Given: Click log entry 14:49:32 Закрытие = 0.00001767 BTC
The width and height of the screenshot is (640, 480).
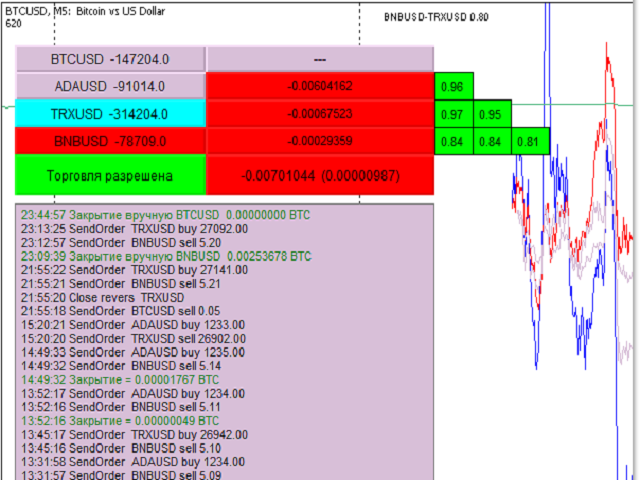Looking at the screenshot, I should [x=120, y=380].
